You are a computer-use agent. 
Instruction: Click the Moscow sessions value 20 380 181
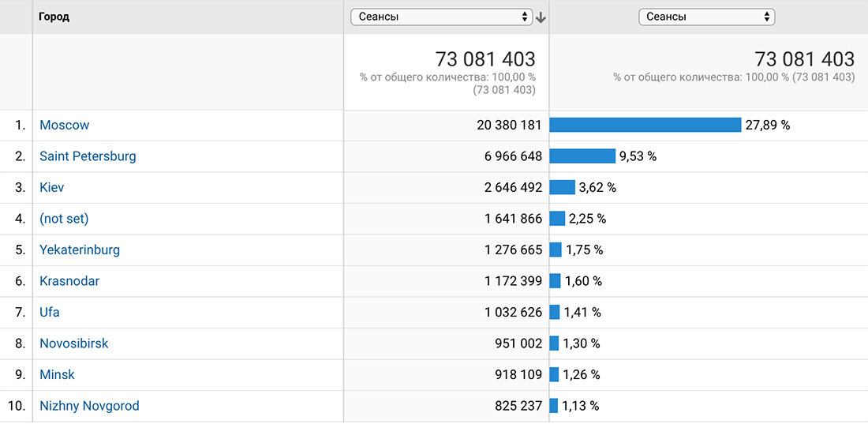[509, 126]
